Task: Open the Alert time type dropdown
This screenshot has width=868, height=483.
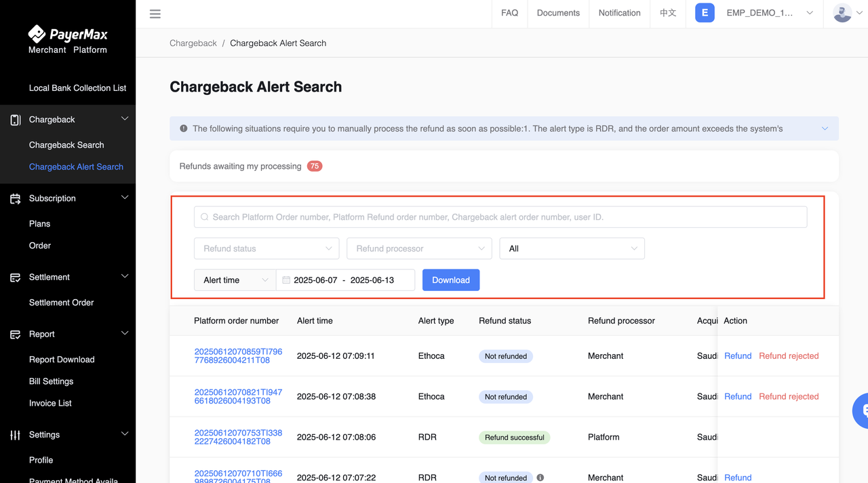Action: [x=235, y=280]
